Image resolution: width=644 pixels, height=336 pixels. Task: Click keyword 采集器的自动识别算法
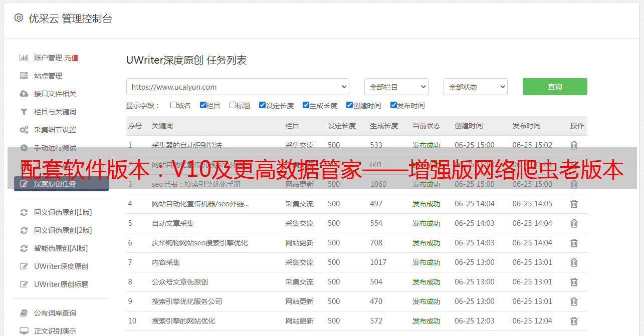(x=187, y=145)
